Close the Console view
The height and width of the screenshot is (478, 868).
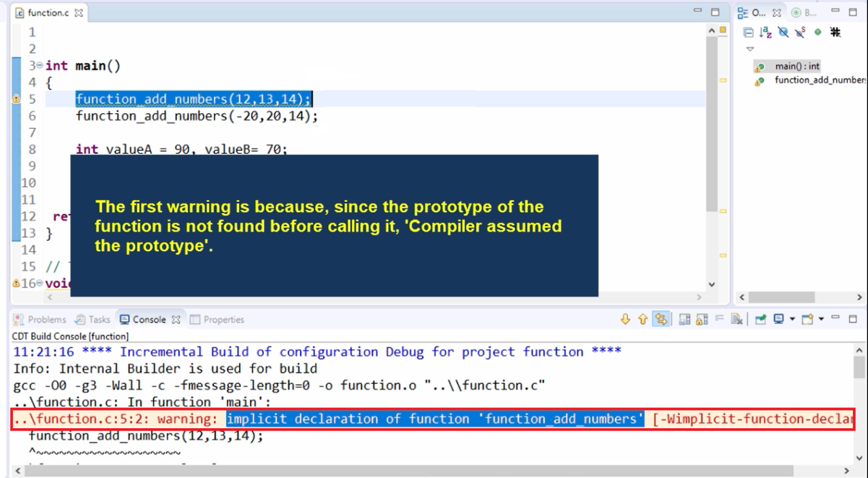(176, 320)
